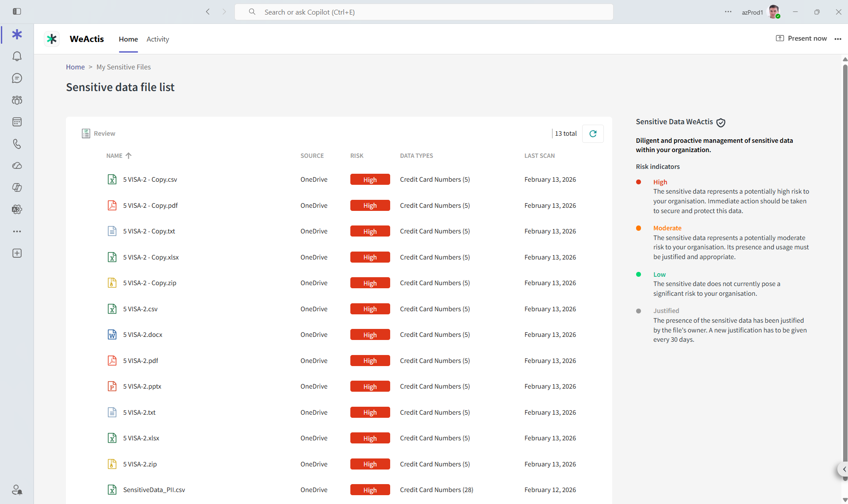Open the people settings icon at the sidebar bottom
Image resolution: width=848 pixels, height=504 pixels.
(x=17, y=490)
